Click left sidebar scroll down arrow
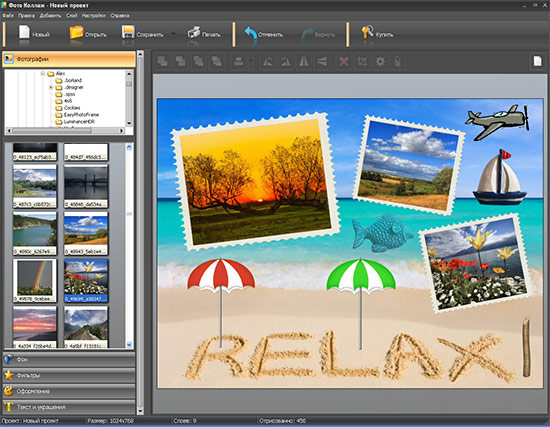This screenshot has height=427, width=550. tap(140, 411)
